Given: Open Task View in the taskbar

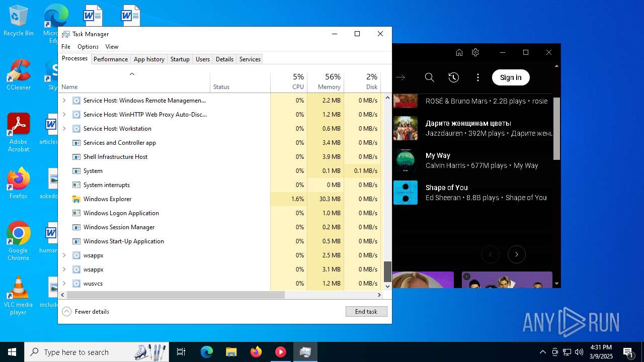Looking at the screenshot, I should (x=181, y=352).
